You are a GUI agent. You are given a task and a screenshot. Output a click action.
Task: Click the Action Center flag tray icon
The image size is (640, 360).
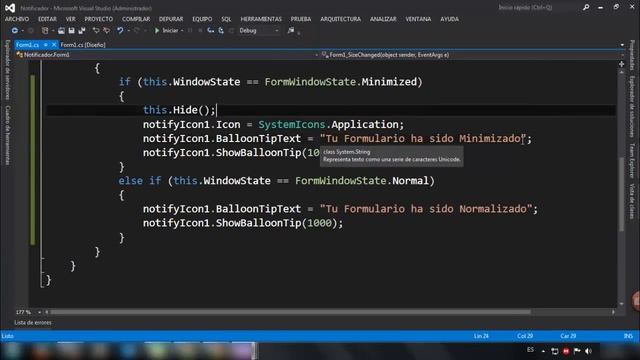577,351
